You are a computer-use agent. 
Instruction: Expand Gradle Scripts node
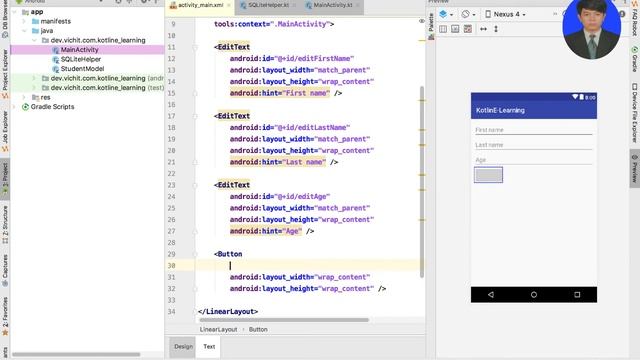tap(15, 107)
